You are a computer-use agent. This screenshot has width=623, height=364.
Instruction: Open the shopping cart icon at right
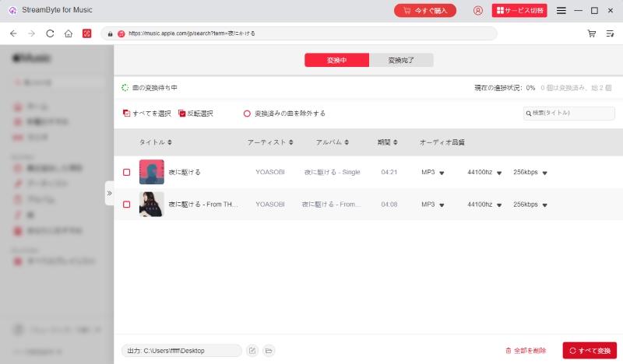(592, 33)
